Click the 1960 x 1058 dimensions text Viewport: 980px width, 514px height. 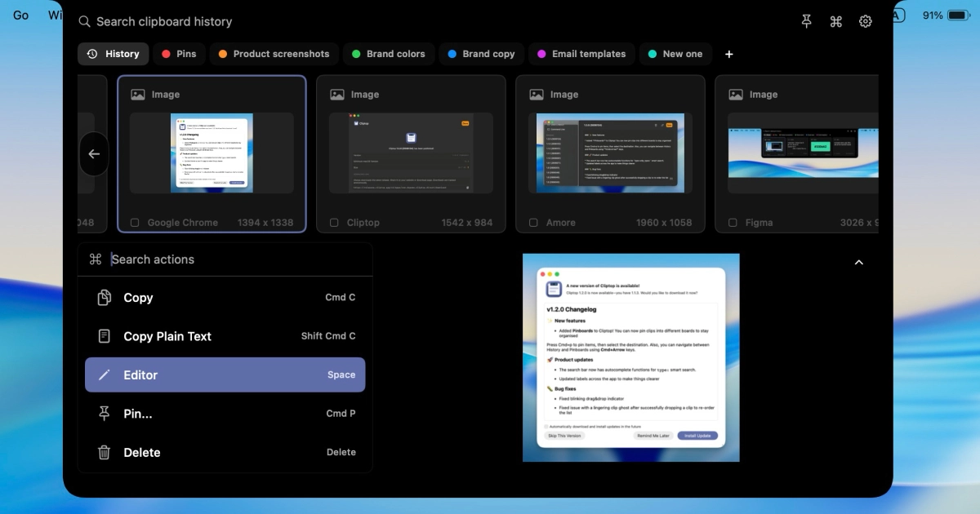click(664, 223)
